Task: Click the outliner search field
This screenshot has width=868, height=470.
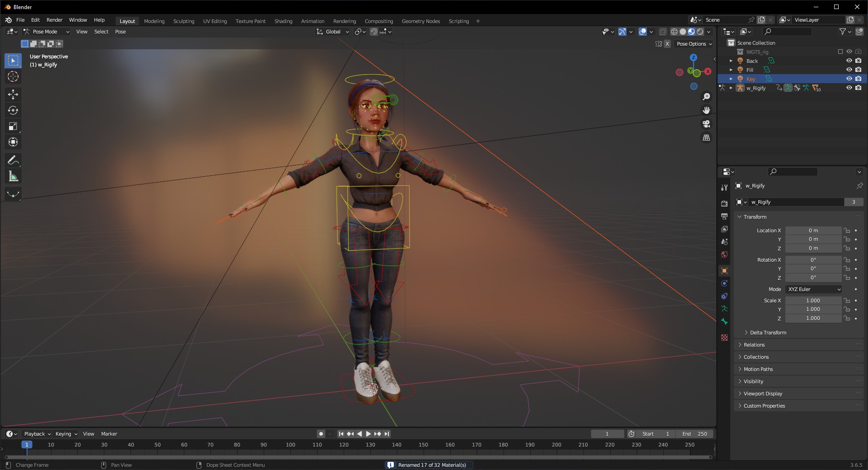Action: coord(788,32)
